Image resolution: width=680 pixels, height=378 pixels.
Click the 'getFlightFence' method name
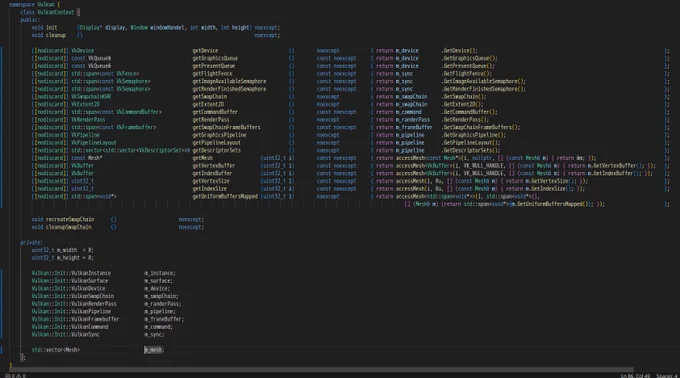pyautogui.click(x=212, y=74)
